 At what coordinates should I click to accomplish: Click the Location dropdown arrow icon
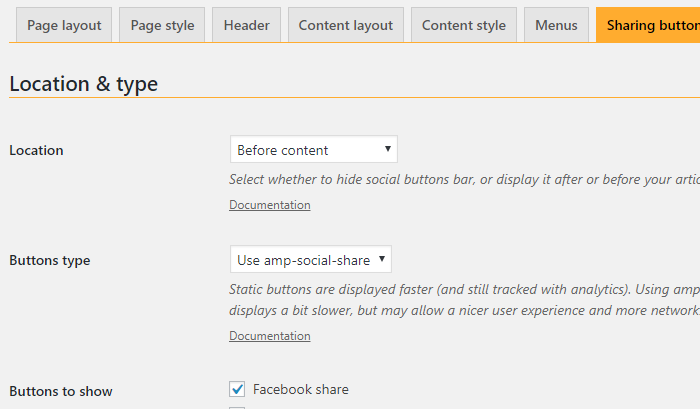coord(388,149)
